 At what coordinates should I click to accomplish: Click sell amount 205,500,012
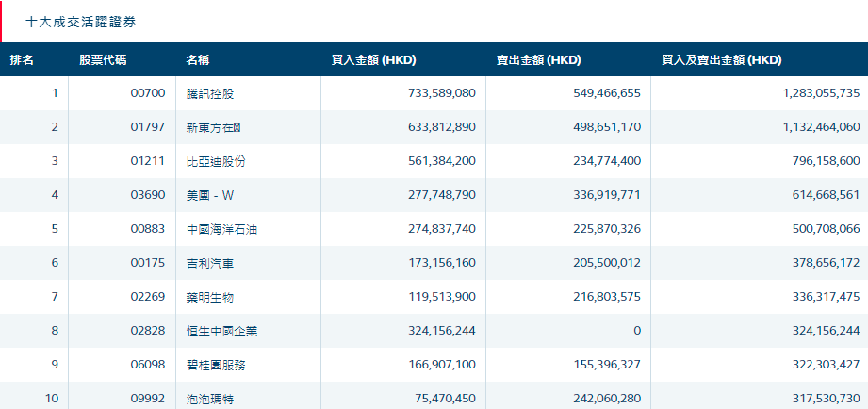tap(607, 262)
